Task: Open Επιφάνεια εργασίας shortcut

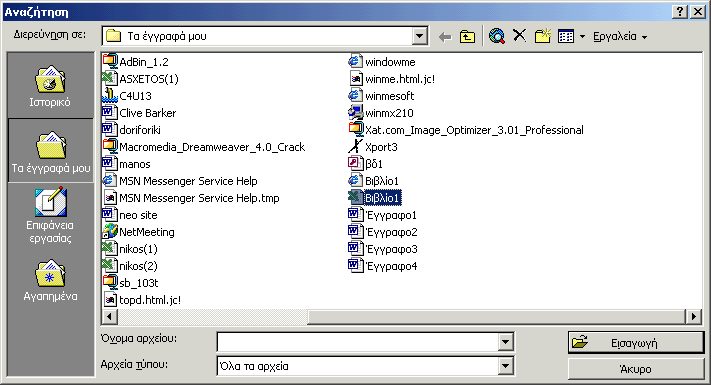Action: [50, 216]
